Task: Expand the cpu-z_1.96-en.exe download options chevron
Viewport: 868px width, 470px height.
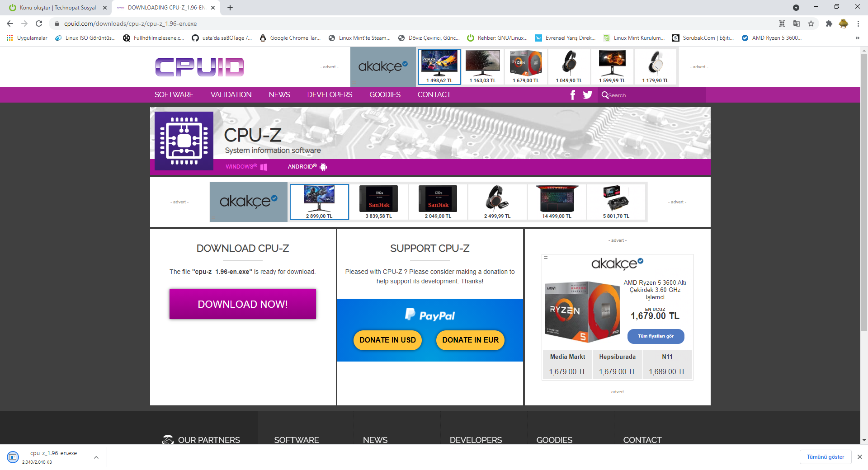Action: point(96,457)
